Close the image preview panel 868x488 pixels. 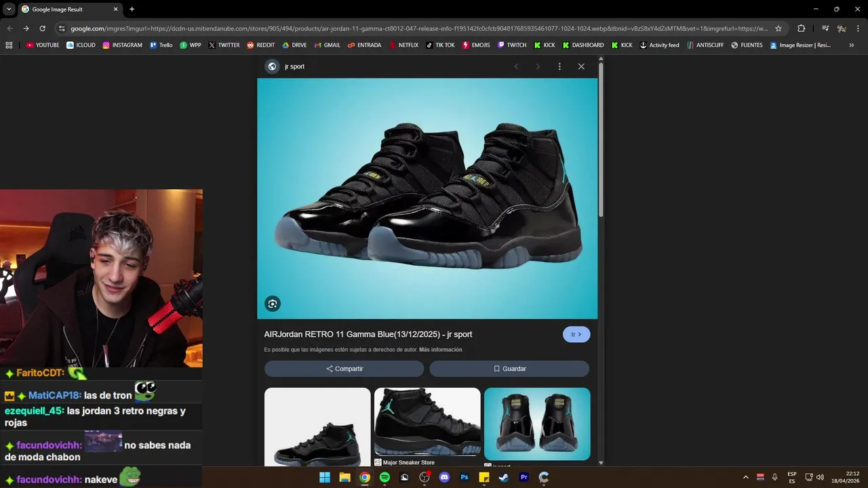click(581, 66)
